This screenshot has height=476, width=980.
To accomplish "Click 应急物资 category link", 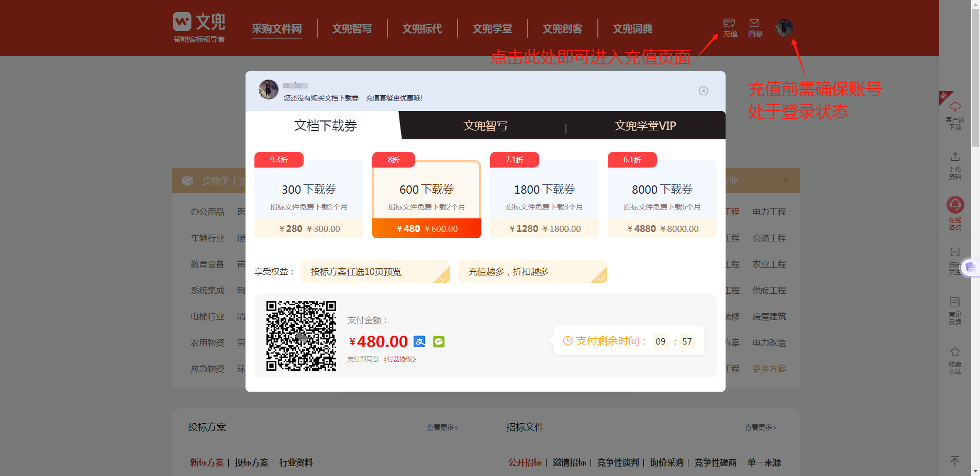I will [207, 369].
